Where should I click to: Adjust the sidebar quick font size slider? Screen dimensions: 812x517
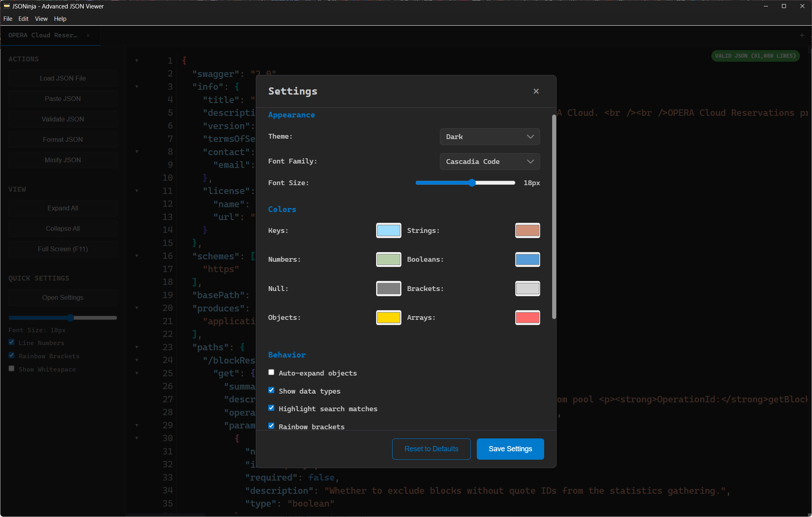(63, 318)
